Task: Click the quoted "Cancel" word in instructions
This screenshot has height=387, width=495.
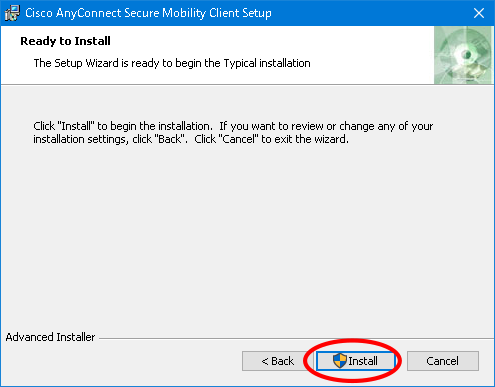Action: click(x=238, y=139)
